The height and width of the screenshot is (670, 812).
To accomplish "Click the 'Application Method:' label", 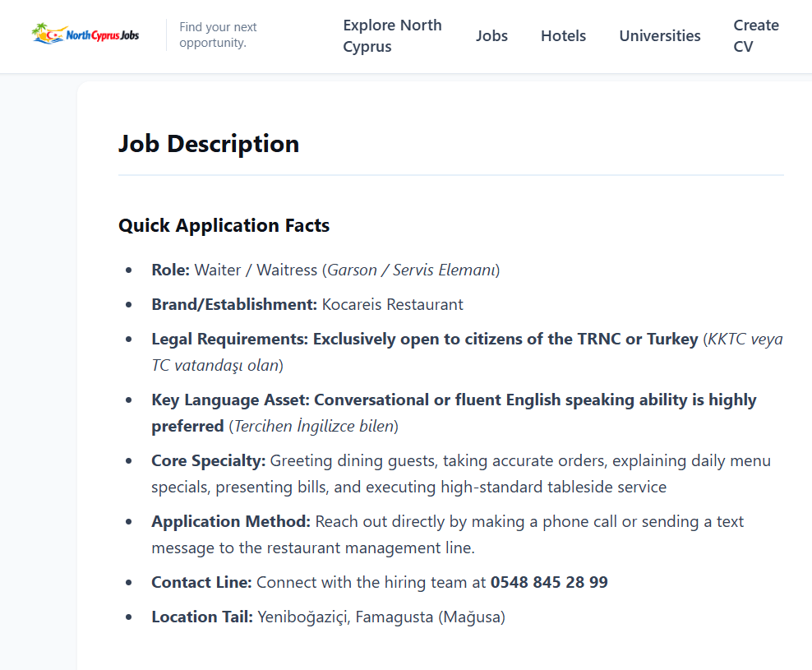I will (231, 521).
